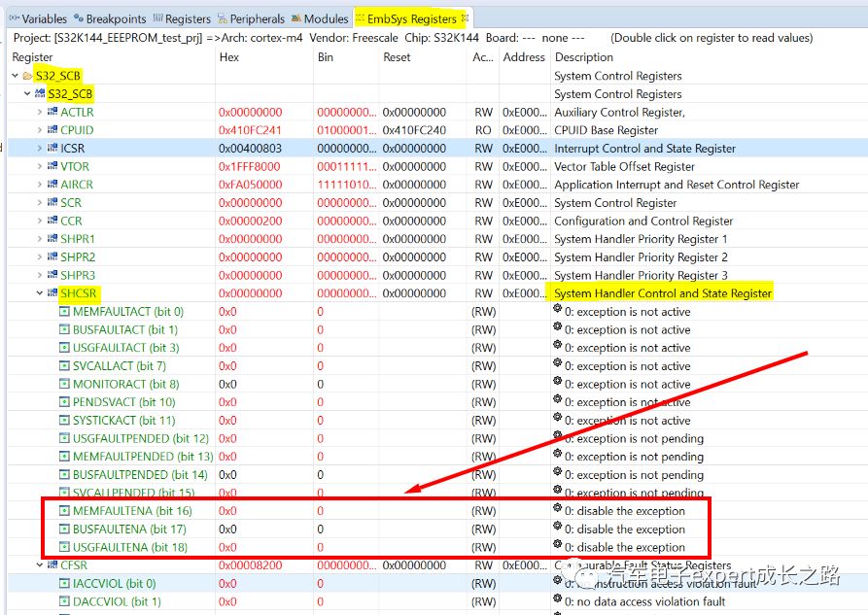Click the nested S32_SCB group icon
Viewport: 868px width, 615px height.
point(40,93)
